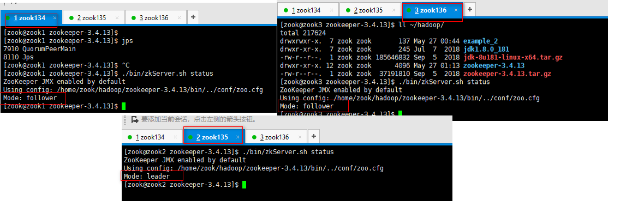Close the 2 zook135 tab in the zook1 terminal window
Screen dimensions: 644x201
(117, 18)
